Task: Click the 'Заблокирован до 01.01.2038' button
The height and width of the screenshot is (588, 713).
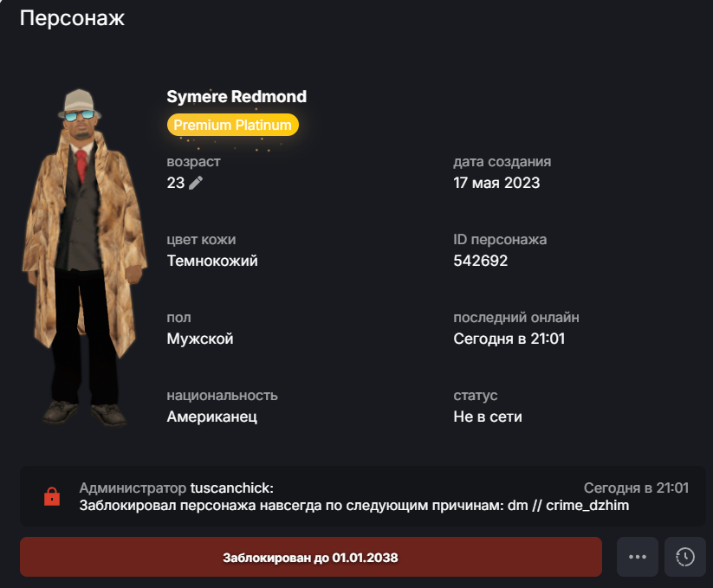Action: click(x=310, y=557)
